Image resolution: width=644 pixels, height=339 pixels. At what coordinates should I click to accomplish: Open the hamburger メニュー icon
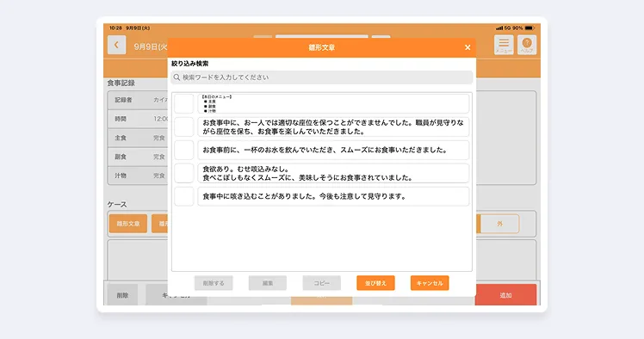click(x=504, y=45)
